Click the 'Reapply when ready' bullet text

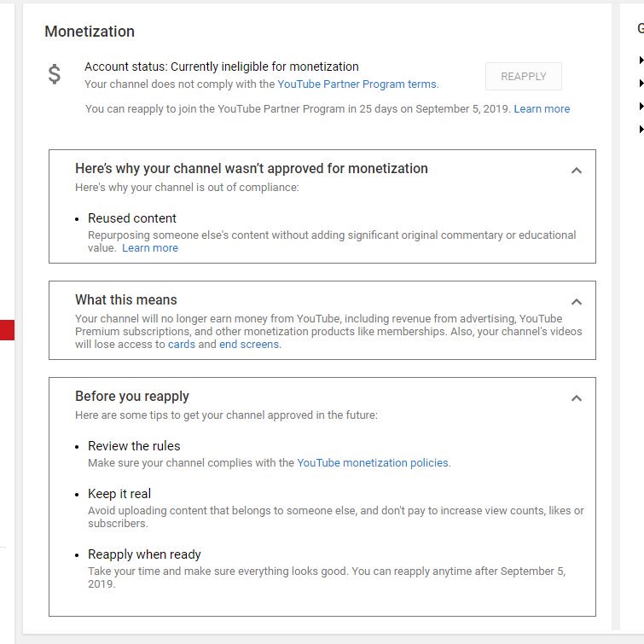pyautogui.click(x=144, y=554)
